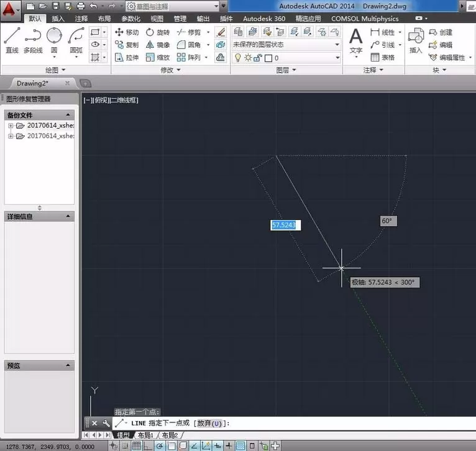
Task: Click the layer color swatch box
Action: pos(268,58)
